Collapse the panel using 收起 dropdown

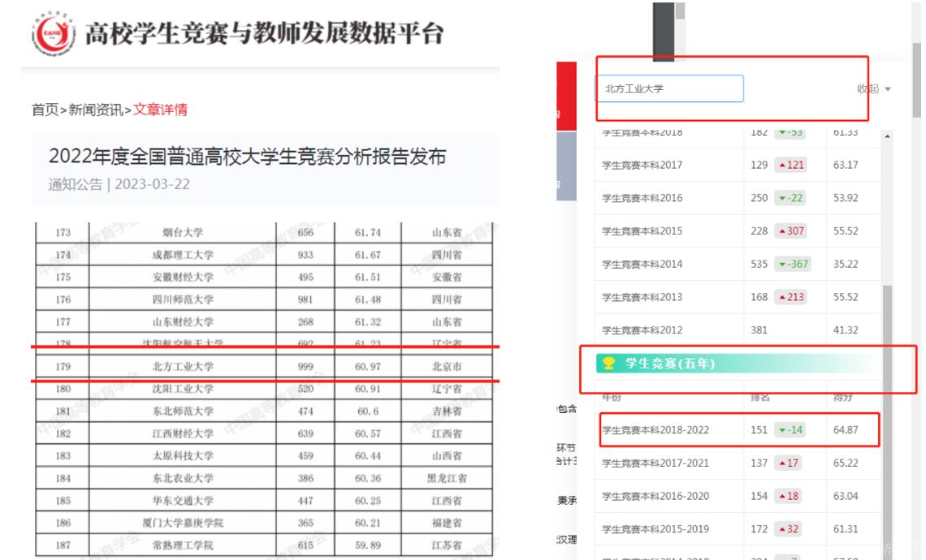[x=874, y=88]
